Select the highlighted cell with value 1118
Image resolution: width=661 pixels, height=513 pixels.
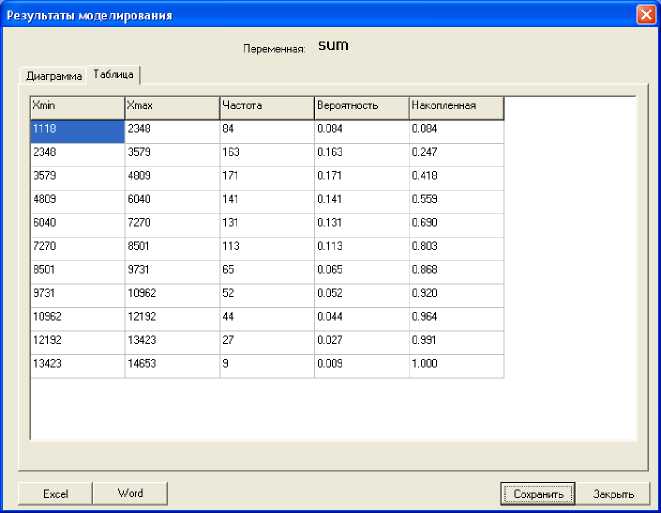pyautogui.click(x=77, y=130)
